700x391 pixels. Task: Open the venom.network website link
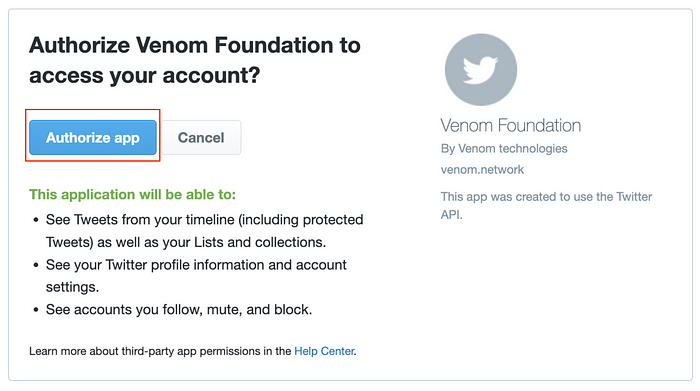click(482, 170)
